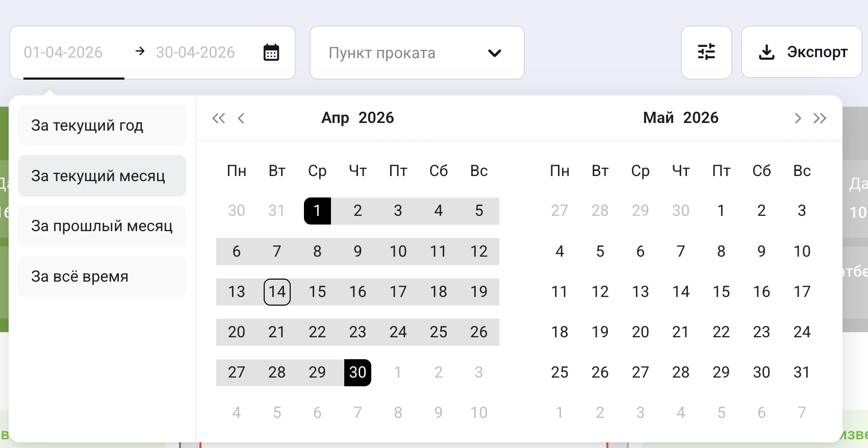Image resolution: width=868 pixels, height=448 pixels.
Task: Choose За текущий месяц preset
Action: pyautogui.click(x=101, y=176)
